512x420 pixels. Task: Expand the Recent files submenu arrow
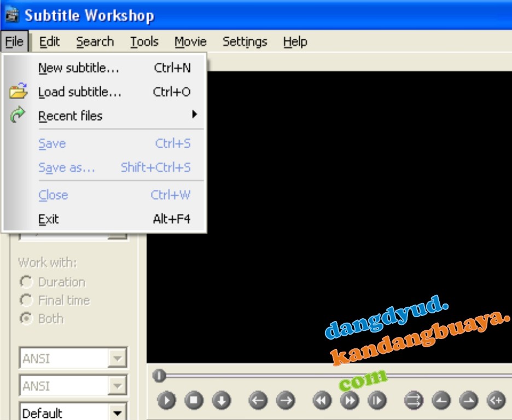coord(195,114)
